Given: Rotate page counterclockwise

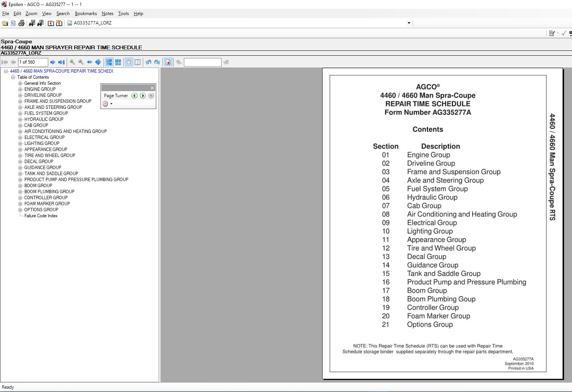Looking at the screenshot, I should pyautogui.click(x=148, y=62).
